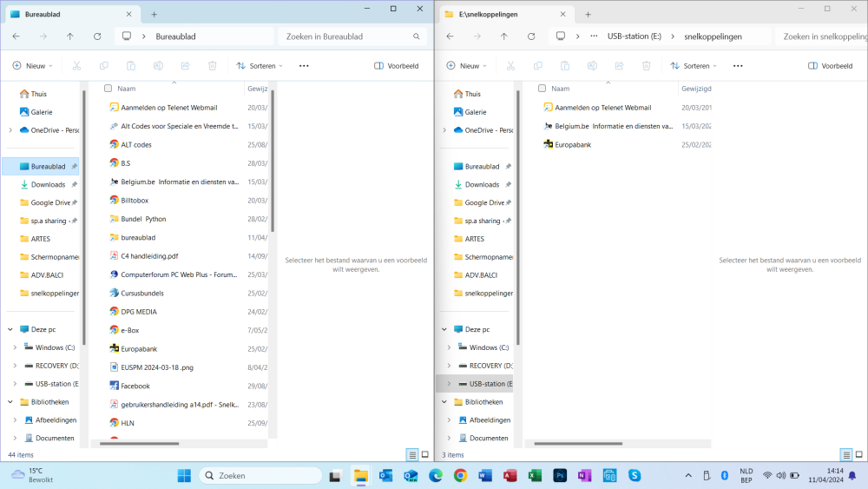868x489 pixels.
Task: Click USB-station (E:) in the right address bar
Action: click(x=634, y=36)
